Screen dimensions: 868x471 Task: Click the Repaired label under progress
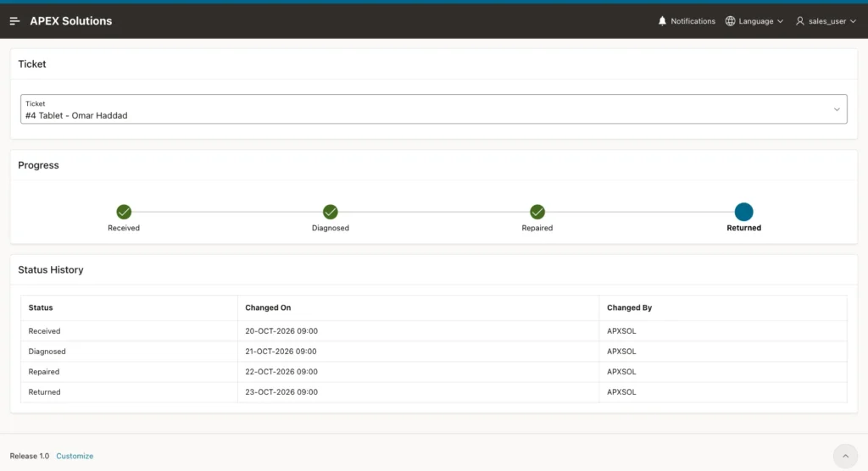(537, 228)
